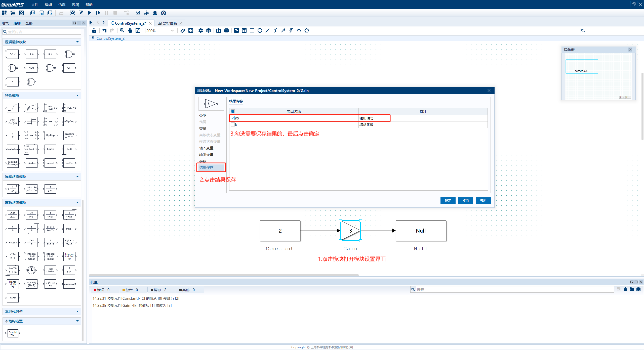Select 结果保存 in the dialog sidebar
The width and height of the screenshot is (644, 350).
(x=211, y=167)
